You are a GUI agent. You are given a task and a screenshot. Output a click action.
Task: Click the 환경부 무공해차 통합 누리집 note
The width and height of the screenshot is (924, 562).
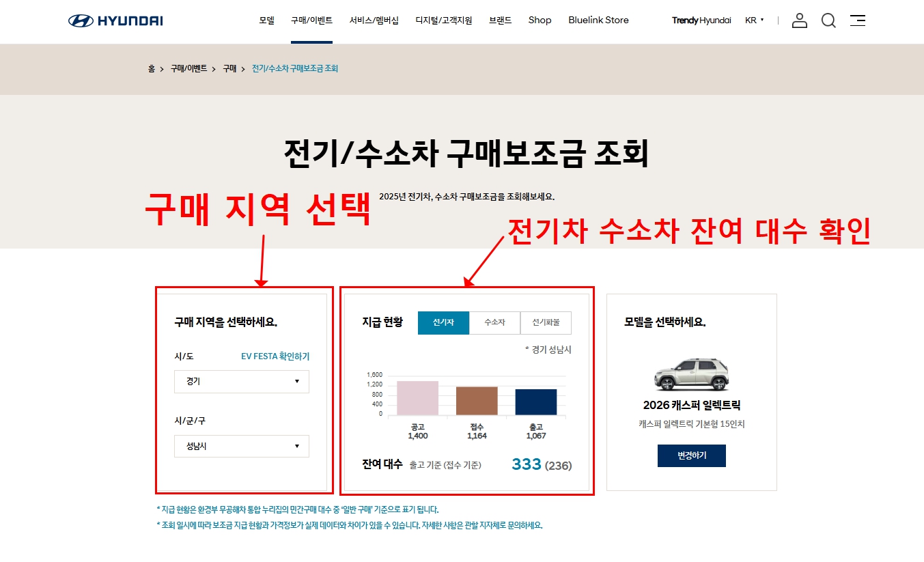click(298, 509)
